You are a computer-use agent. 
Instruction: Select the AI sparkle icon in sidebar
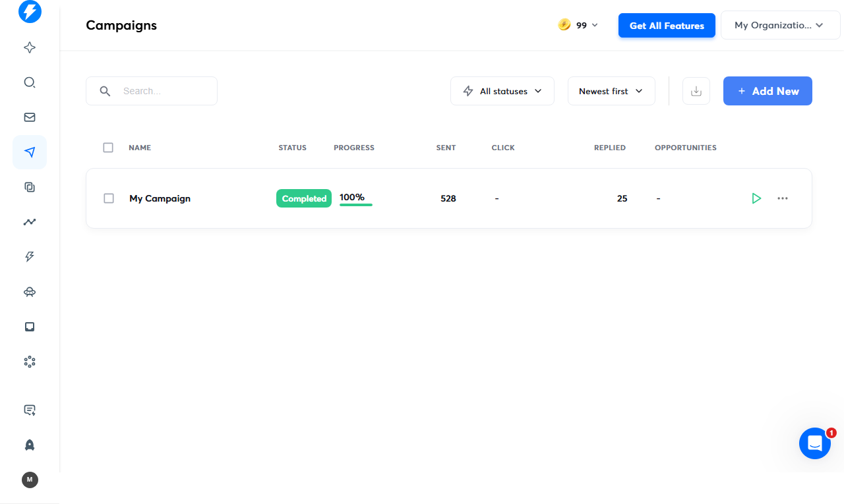pyautogui.click(x=30, y=47)
